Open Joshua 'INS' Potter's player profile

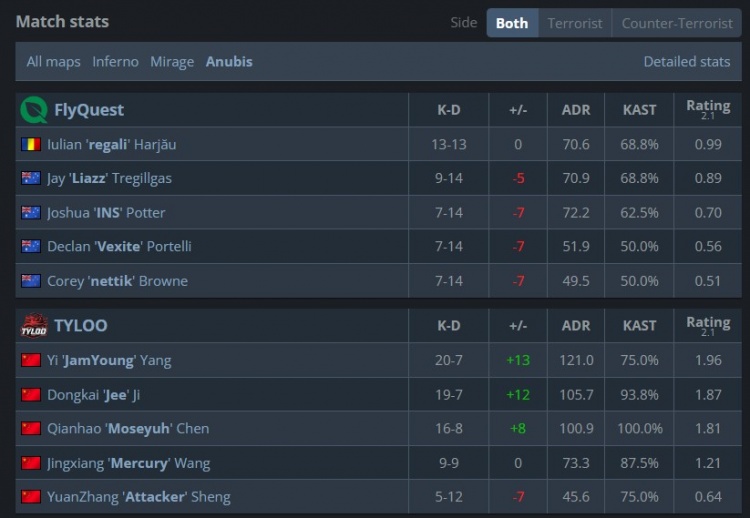pyautogui.click(x=106, y=213)
